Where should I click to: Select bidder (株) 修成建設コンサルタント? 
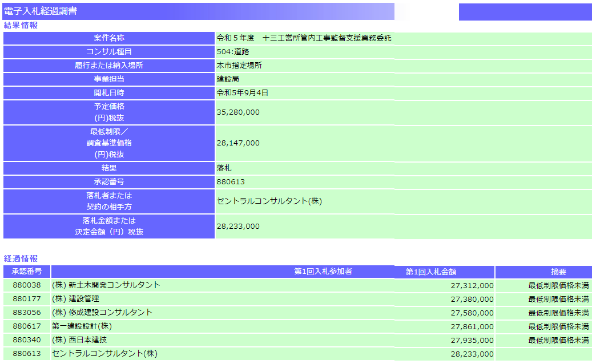(x=102, y=313)
